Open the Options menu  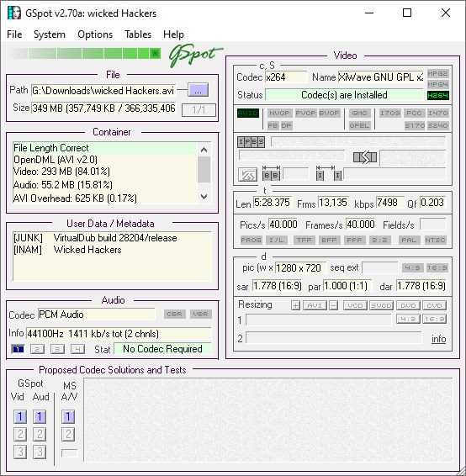coord(95,34)
